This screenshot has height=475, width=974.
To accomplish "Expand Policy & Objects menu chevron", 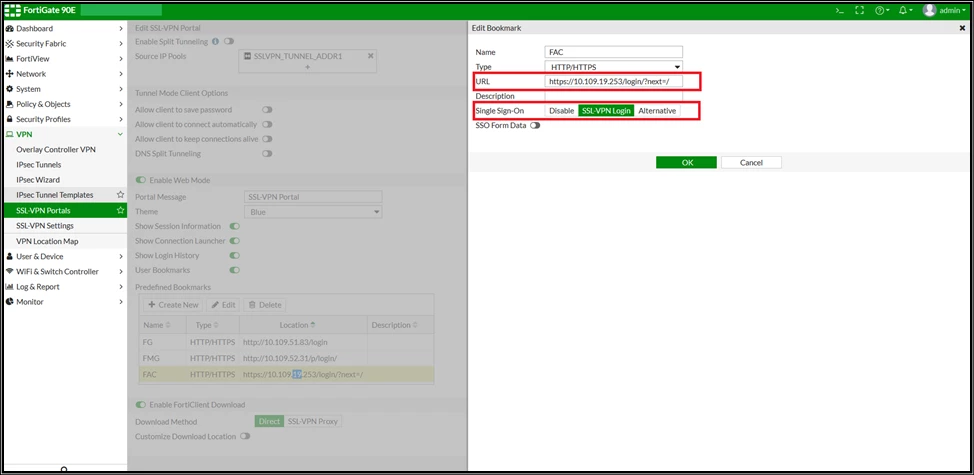I will 121,104.
